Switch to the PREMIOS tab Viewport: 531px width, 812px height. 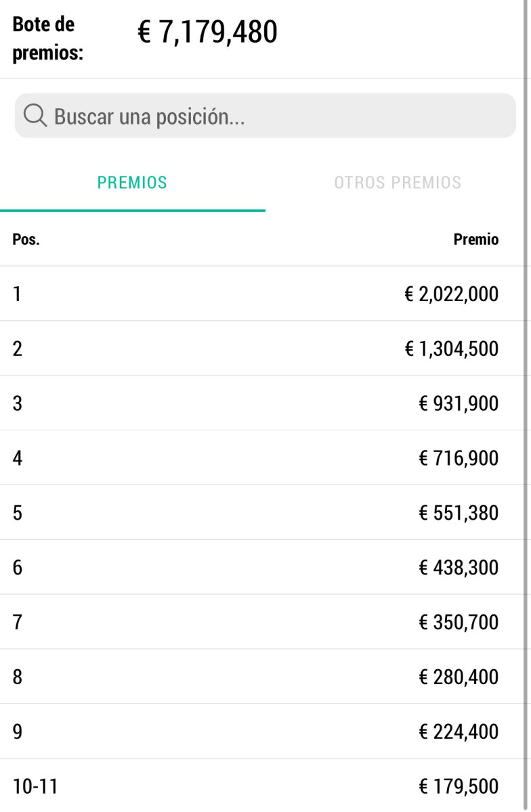[132, 183]
